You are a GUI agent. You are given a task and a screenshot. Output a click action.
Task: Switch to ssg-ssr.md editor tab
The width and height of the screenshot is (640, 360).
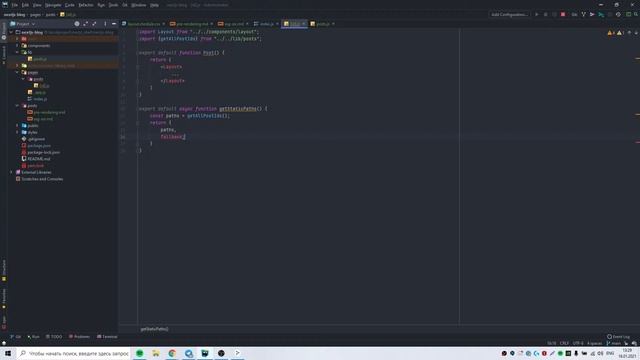(x=233, y=24)
